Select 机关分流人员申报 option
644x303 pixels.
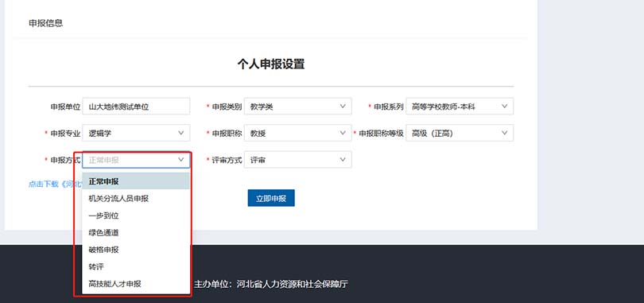136,198
